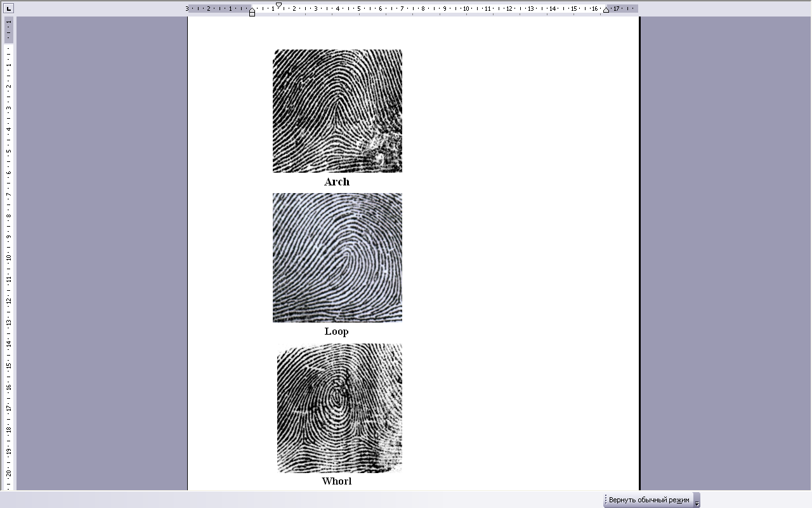This screenshot has width=812, height=508.
Task: Place cursor in the 'Loop' caption
Action: [x=336, y=331]
